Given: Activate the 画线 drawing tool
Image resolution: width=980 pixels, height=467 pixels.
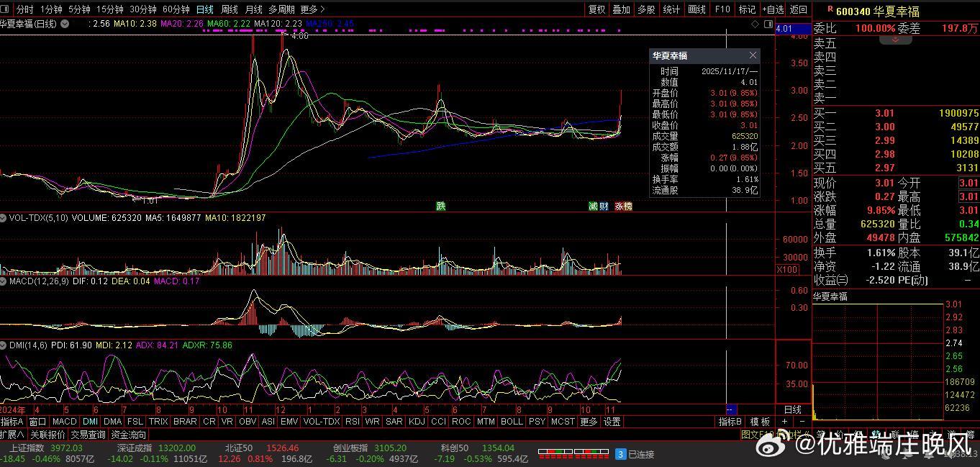Looking at the screenshot, I should [x=697, y=9].
